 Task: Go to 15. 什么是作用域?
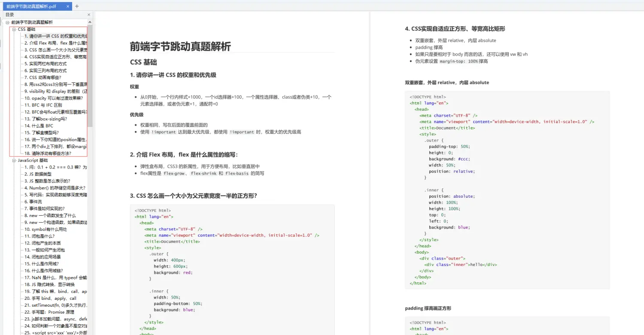coord(42,264)
